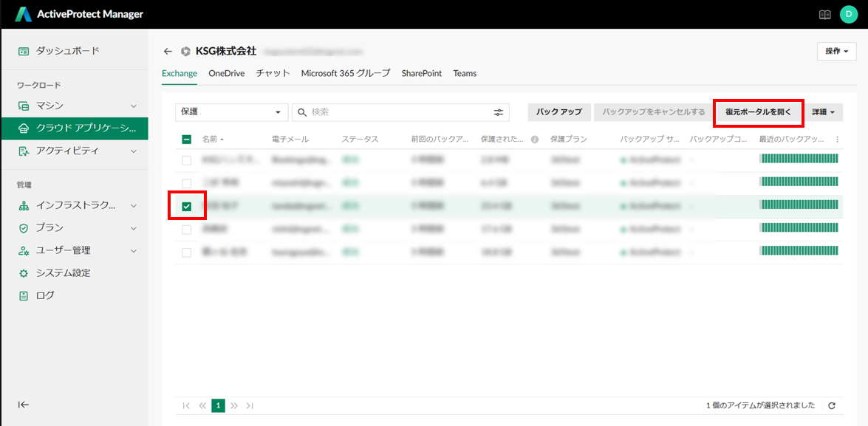Uncheck the checked row's checkbox
Viewport: 868px width, 426px height.
point(187,207)
